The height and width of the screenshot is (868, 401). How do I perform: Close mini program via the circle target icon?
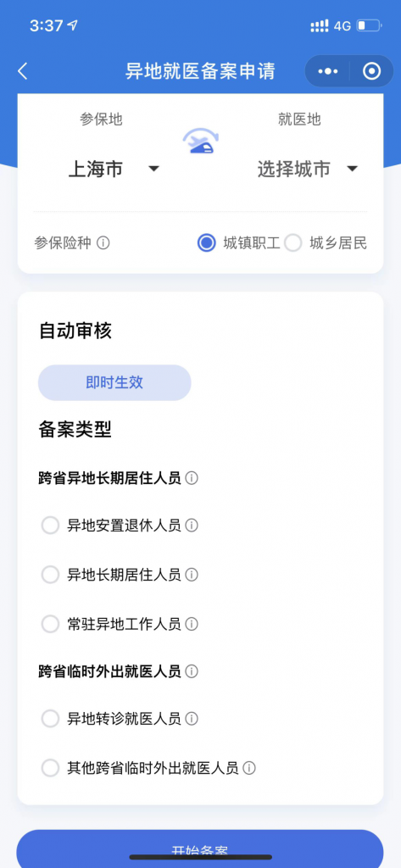click(371, 71)
